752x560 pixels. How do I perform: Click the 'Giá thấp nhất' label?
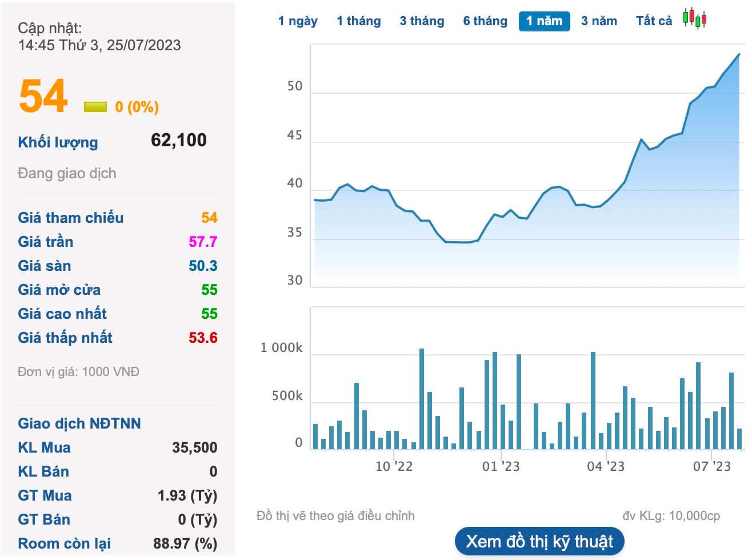click(x=65, y=338)
